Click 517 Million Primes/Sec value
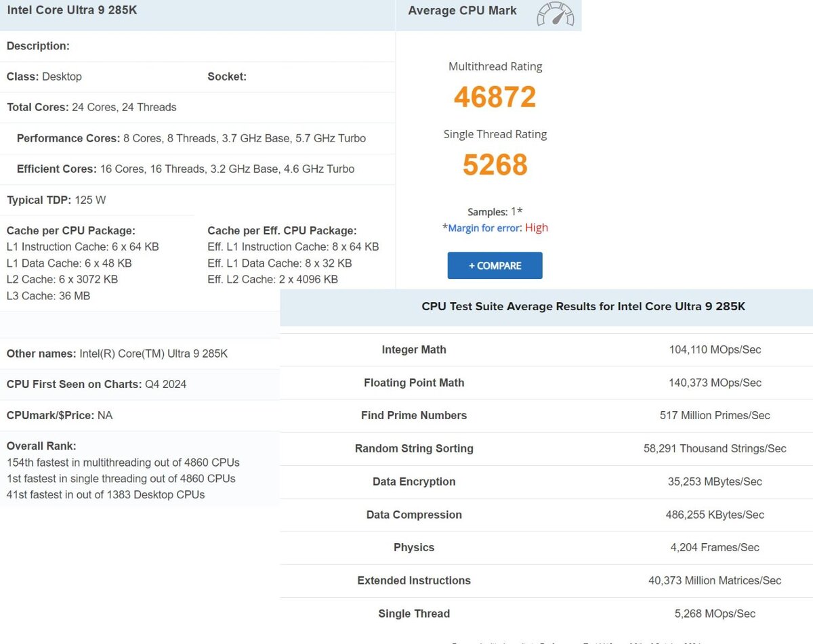The height and width of the screenshot is (644, 813). [x=715, y=415]
